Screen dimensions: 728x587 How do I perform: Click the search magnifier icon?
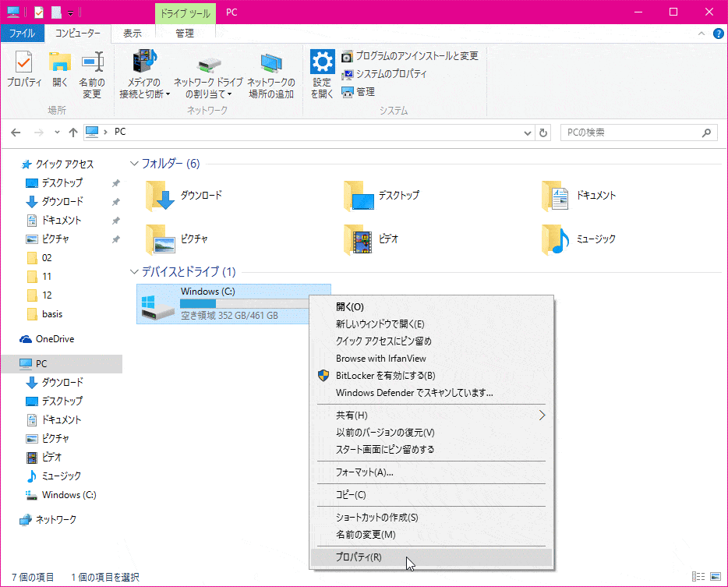pyautogui.click(x=707, y=133)
